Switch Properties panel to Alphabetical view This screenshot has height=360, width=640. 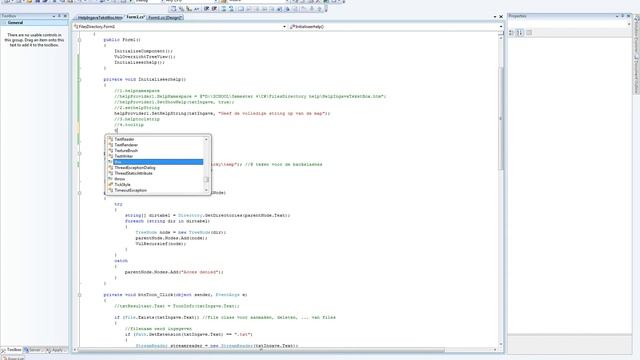click(520, 33)
